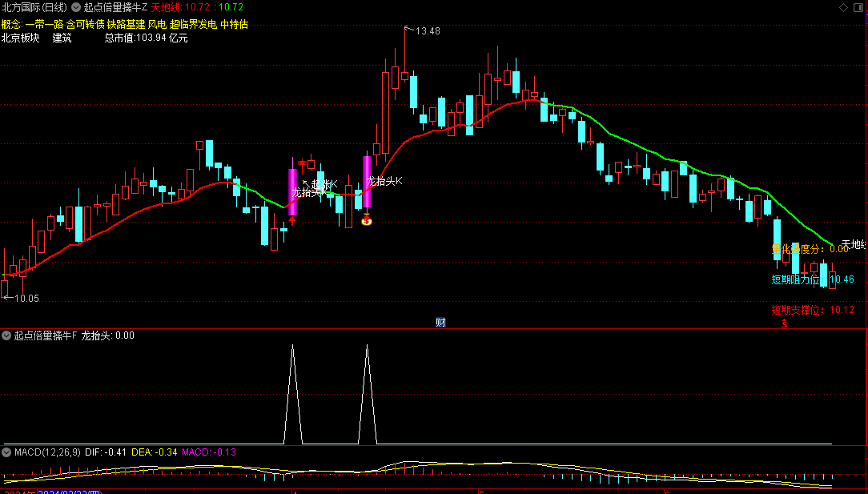This screenshot has height=494, width=868.
Task: Click the red 天地线: 10.72 value
Action: click(180, 7)
